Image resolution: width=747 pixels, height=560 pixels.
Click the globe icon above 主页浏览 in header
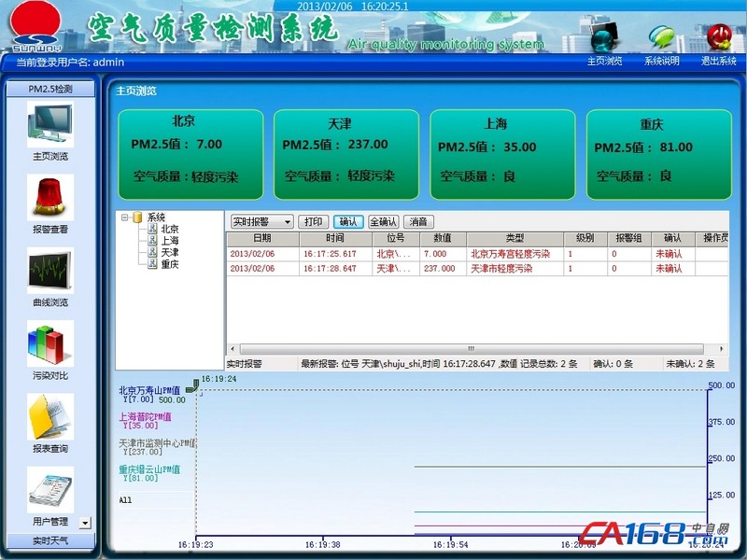[x=604, y=36]
